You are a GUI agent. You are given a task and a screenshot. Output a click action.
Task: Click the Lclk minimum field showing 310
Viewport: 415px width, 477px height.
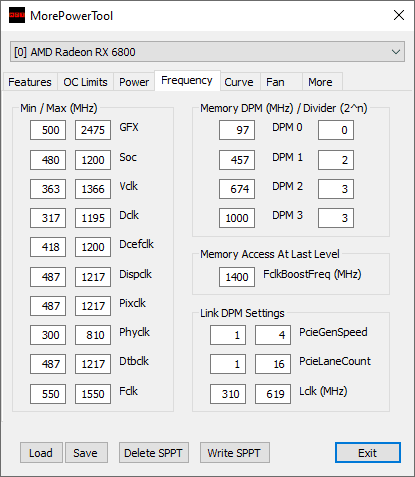tap(228, 394)
